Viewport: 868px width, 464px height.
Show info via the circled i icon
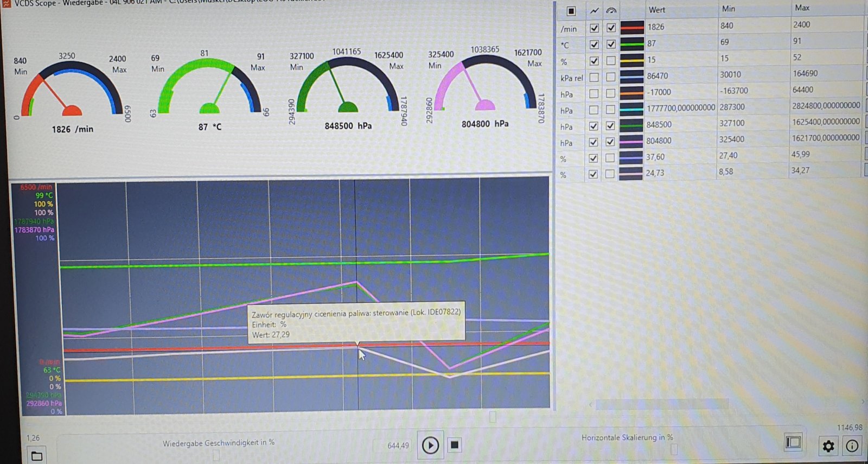click(x=852, y=446)
